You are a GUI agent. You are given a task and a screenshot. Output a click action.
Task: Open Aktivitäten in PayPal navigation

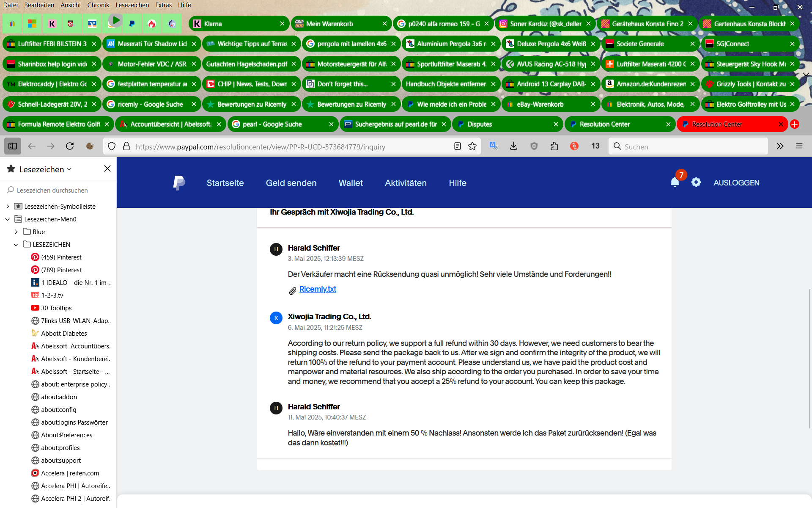click(x=406, y=183)
